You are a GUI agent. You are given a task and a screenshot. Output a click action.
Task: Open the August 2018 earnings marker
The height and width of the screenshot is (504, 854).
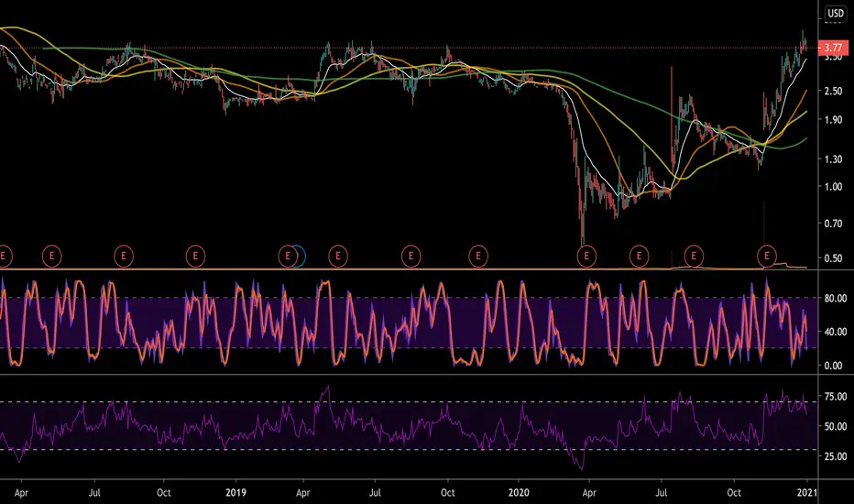(x=124, y=256)
